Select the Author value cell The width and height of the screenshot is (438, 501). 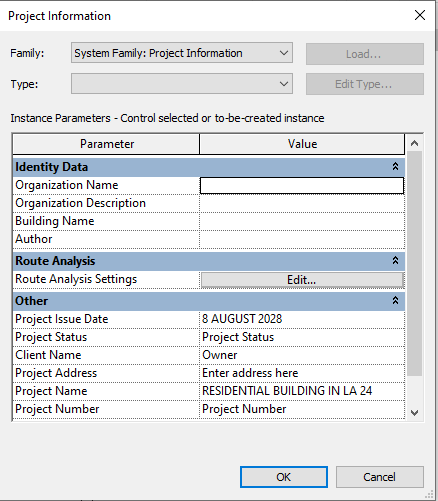pos(302,239)
